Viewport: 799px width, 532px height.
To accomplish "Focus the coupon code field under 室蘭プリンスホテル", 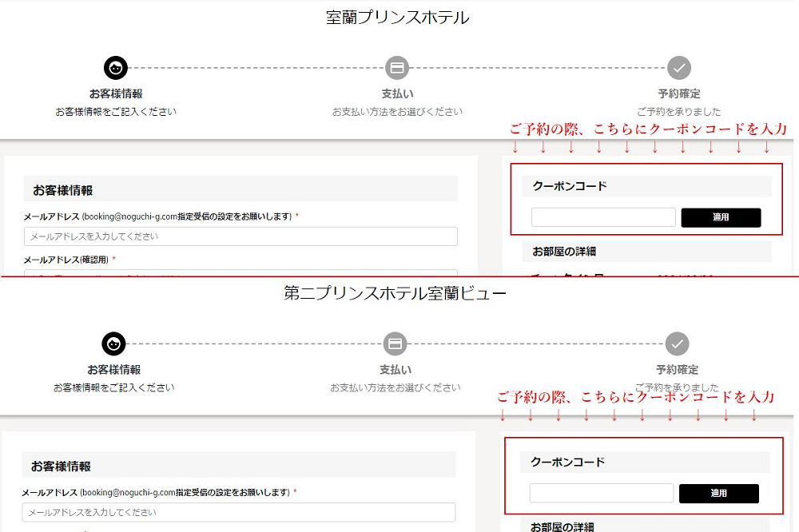I will (603, 217).
